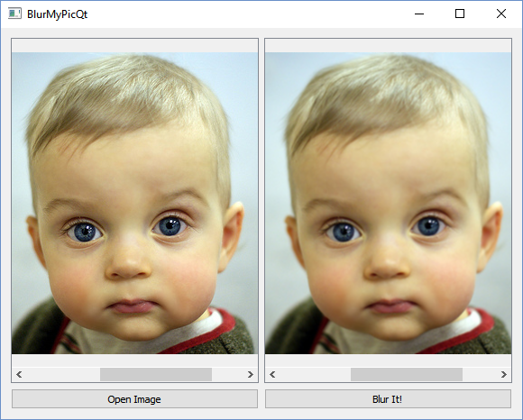Click scrollbar track right of original image thumb
523x420 pixels.
point(227,374)
